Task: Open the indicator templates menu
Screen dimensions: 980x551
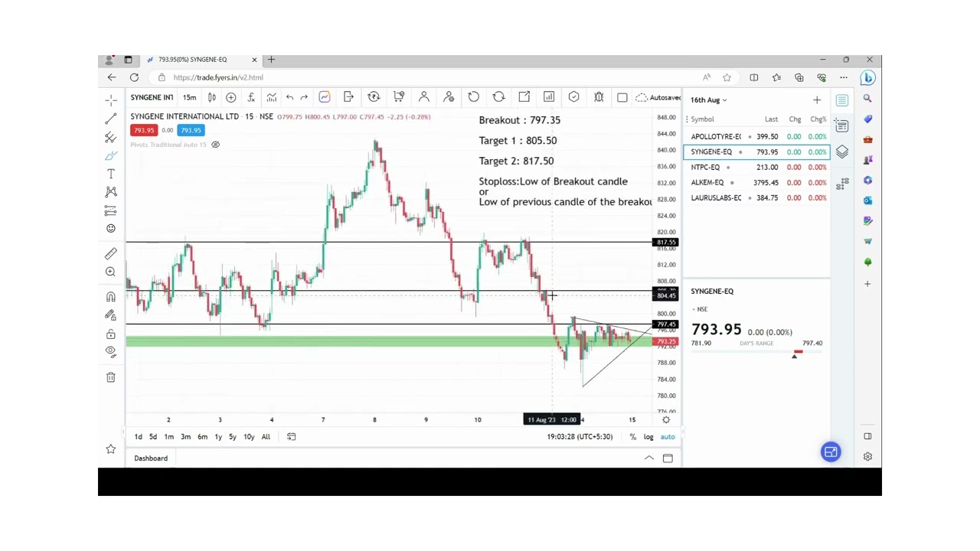Action: [271, 97]
